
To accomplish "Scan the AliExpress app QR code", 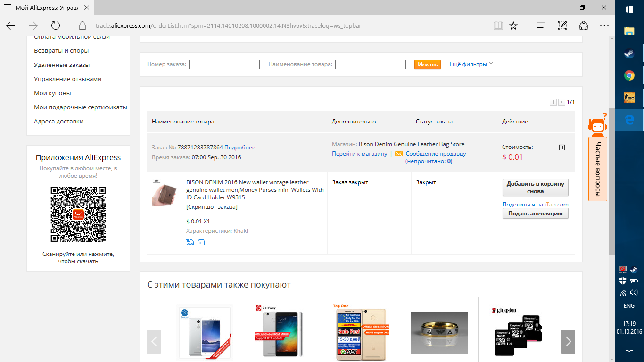I will (x=78, y=214).
